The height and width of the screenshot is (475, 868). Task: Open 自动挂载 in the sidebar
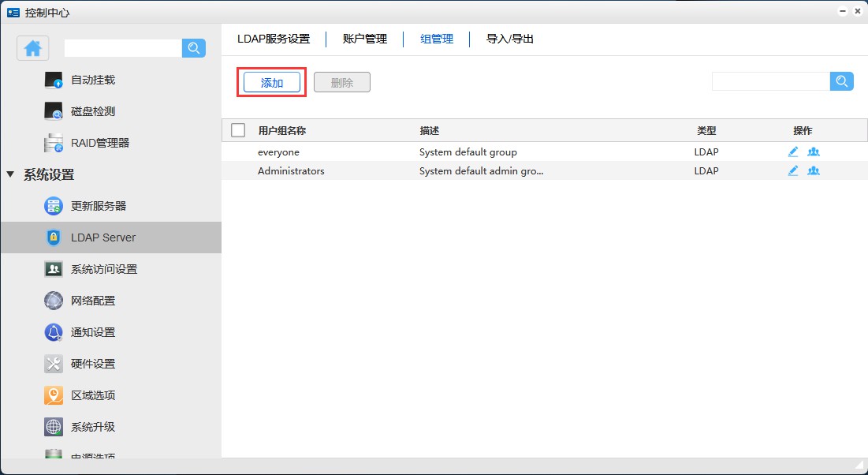(92, 80)
